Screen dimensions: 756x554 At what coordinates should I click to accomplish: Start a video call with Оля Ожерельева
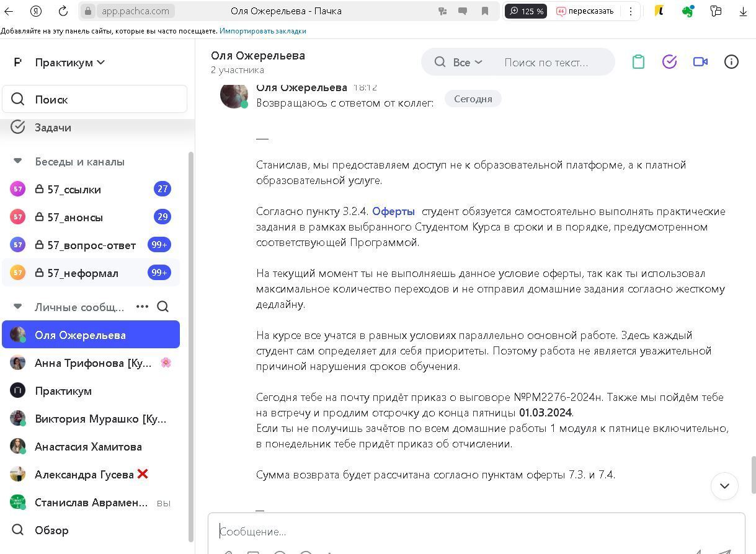[700, 62]
